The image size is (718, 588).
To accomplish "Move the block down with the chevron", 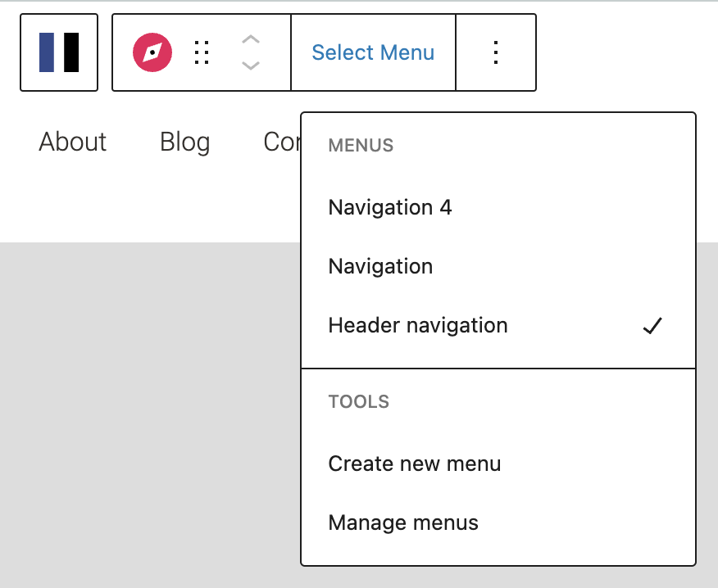I will pos(251,66).
